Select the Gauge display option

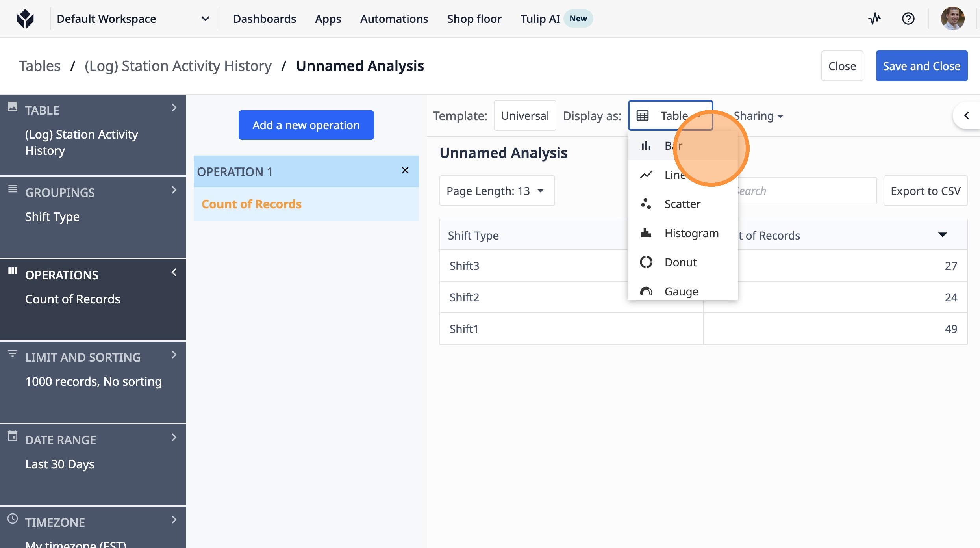point(681,292)
